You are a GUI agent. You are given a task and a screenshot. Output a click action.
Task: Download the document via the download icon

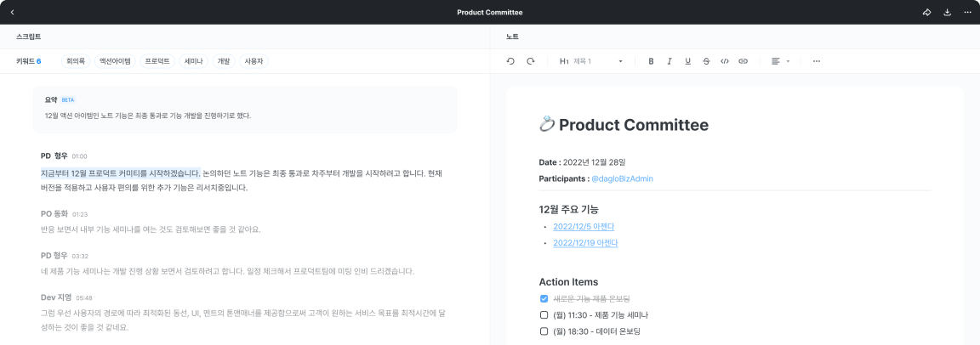(x=948, y=13)
